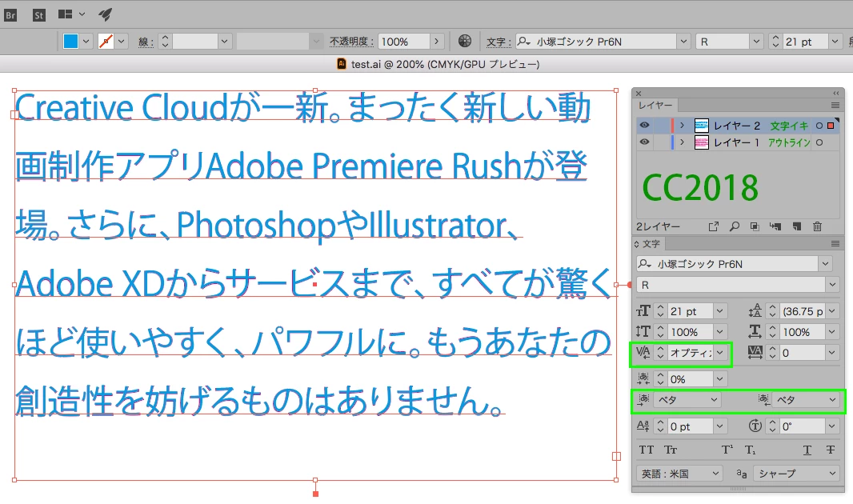Open the stroke color dropdown arrow
Viewport: 853px width, 504px height.
point(122,42)
